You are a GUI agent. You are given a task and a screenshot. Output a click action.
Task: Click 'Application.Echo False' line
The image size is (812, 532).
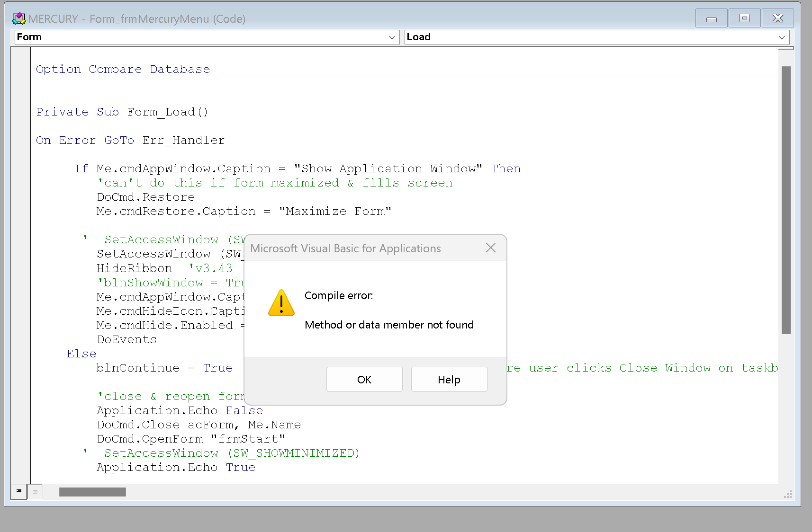click(180, 410)
